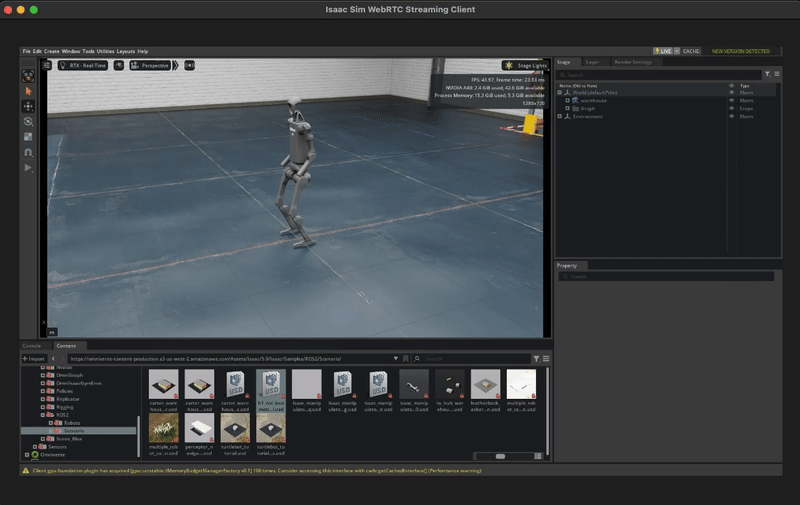Expand the warehouse tree node
800x505 pixels.
click(567, 101)
